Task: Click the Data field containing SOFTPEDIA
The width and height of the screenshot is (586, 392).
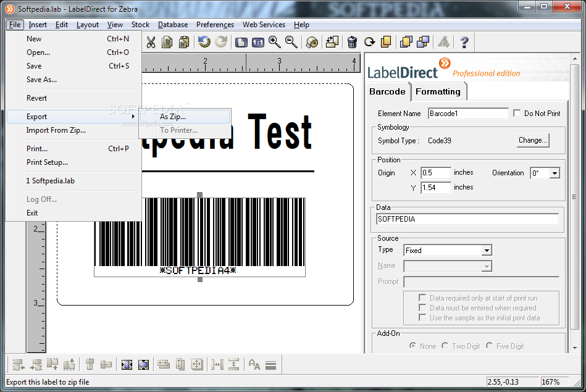Action: (467, 219)
